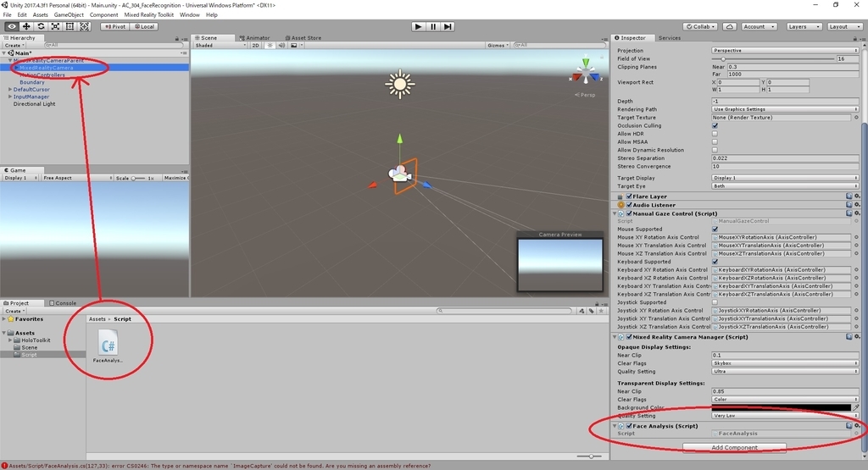Expand the DefaultCursor hierarchy item

coord(10,89)
